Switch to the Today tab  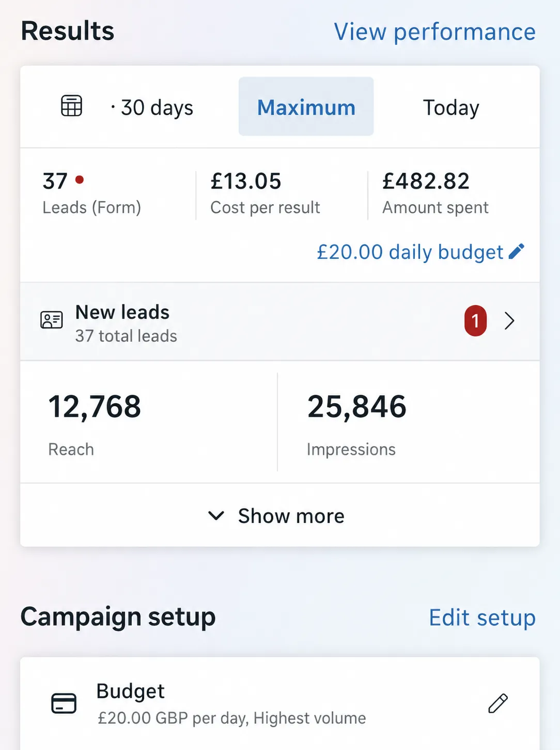pyautogui.click(x=451, y=108)
